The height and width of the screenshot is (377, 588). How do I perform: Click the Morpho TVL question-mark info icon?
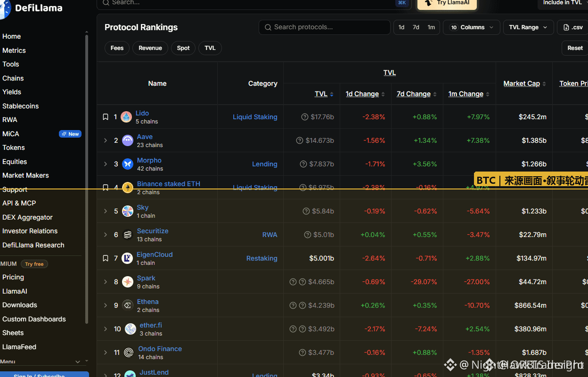tap(303, 164)
